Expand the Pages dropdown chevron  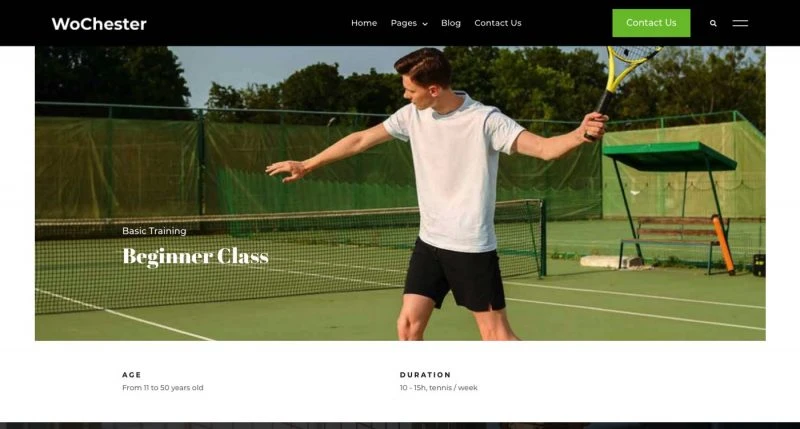(x=425, y=23)
